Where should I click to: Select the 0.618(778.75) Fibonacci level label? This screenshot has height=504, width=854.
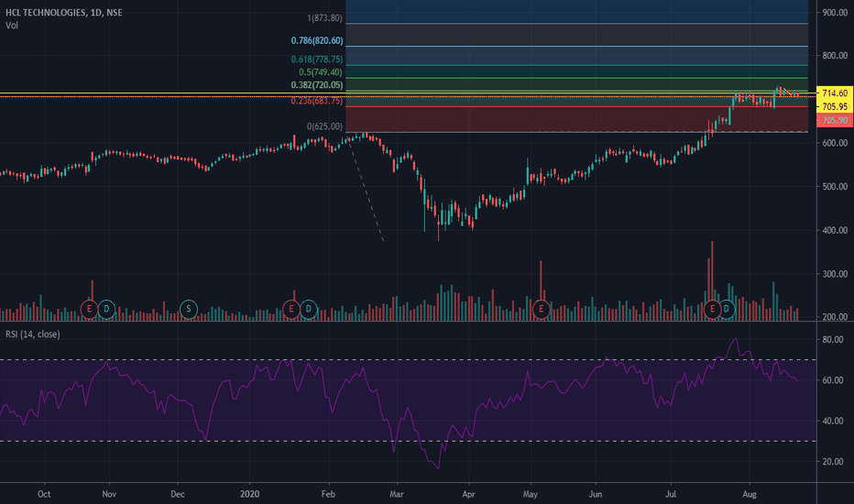point(317,59)
